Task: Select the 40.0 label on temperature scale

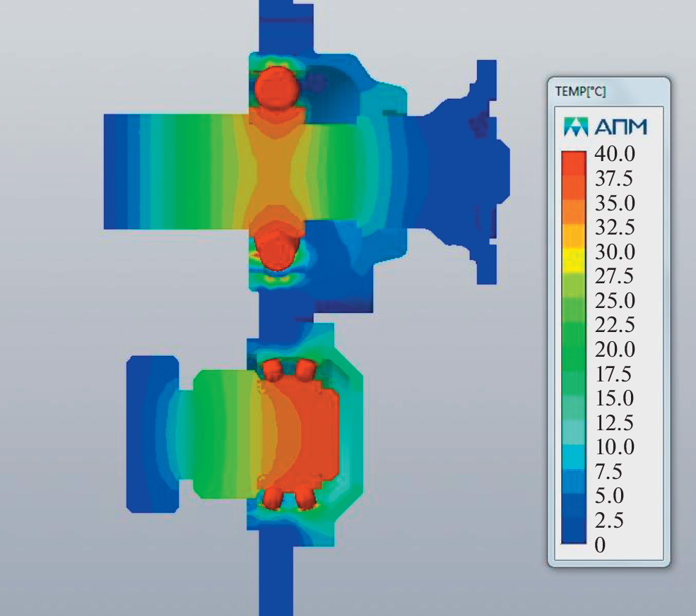Action: 615,153
